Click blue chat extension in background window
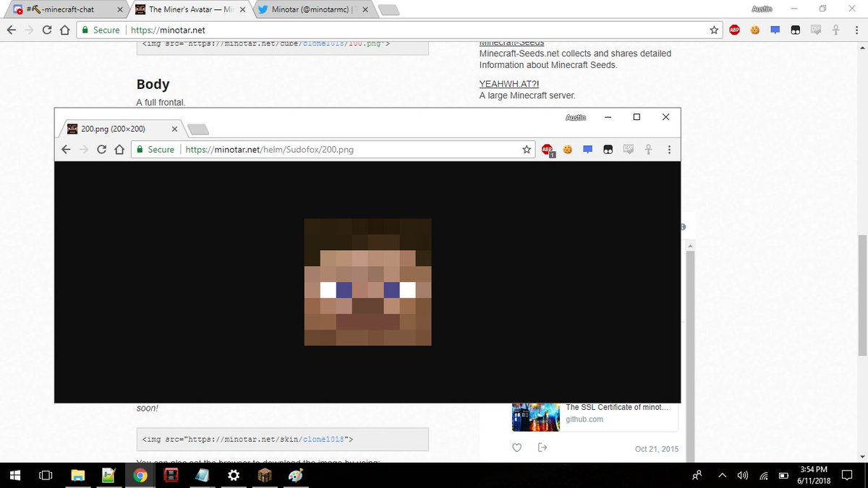868x488 pixels. tap(775, 30)
